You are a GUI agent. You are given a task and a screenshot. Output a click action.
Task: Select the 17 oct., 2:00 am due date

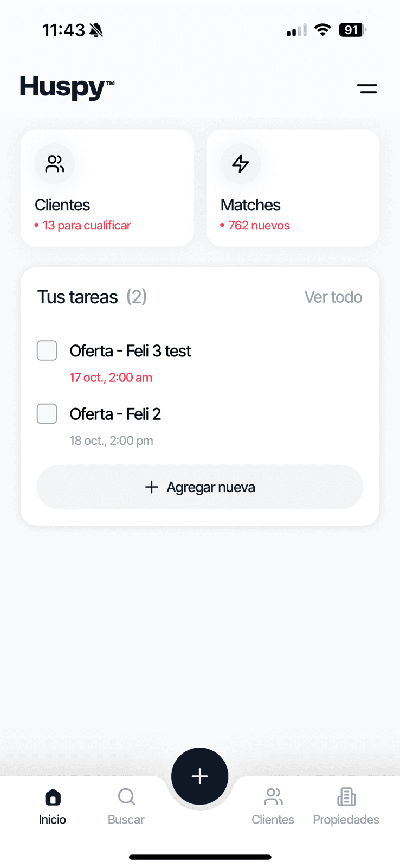pyautogui.click(x=111, y=378)
